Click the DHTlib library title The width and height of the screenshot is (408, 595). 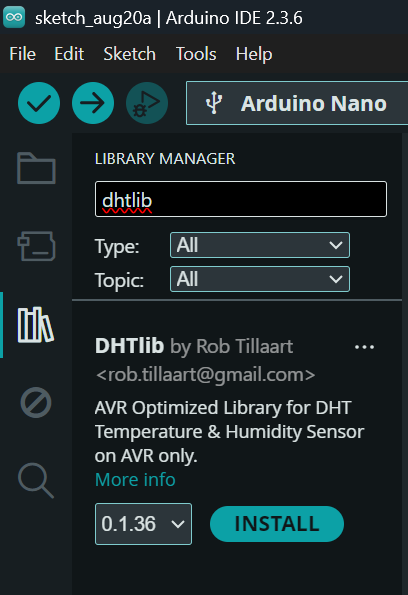tap(129, 346)
